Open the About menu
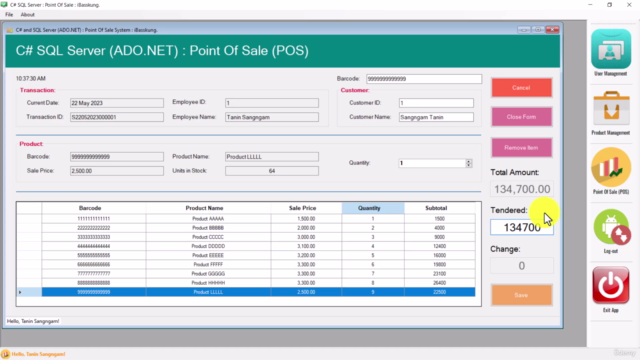Viewport: 640px width, 360px height. point(27,15)
